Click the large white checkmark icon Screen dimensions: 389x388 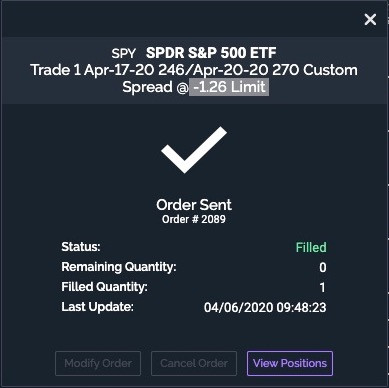click(x=194, y=150)
